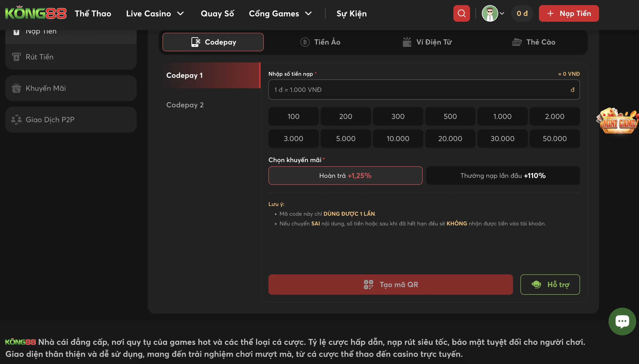Click the user avatar icon

(490, 13)
